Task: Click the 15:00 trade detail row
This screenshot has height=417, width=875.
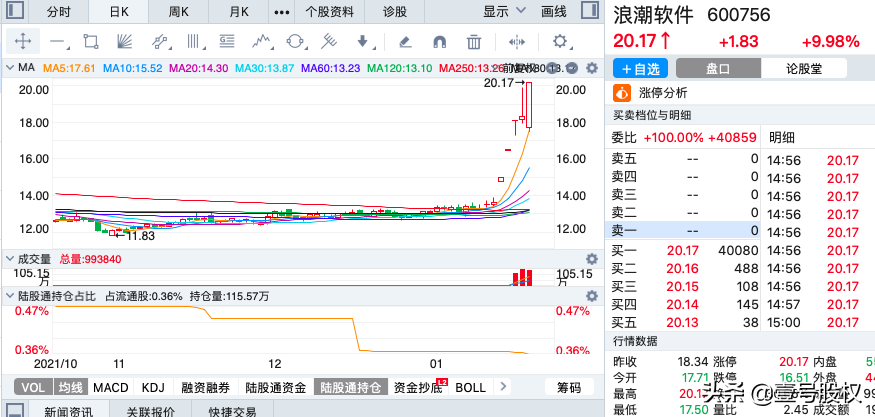Action: [820, 322]
